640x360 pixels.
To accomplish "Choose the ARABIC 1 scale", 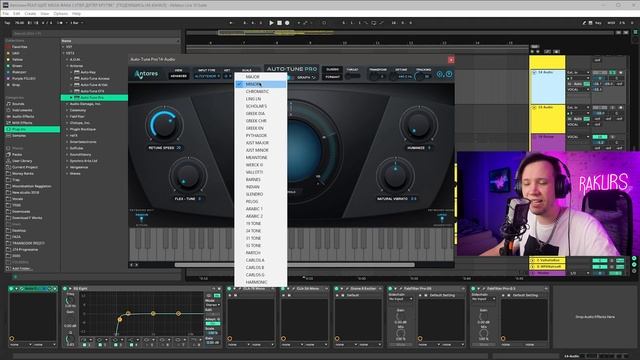I will click(261, 209).
